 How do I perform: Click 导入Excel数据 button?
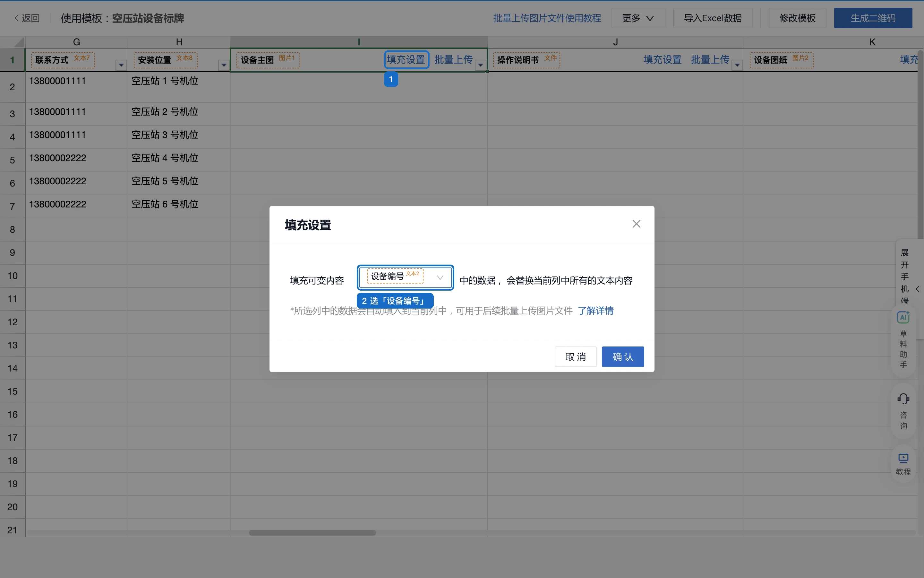click(713, 18)
